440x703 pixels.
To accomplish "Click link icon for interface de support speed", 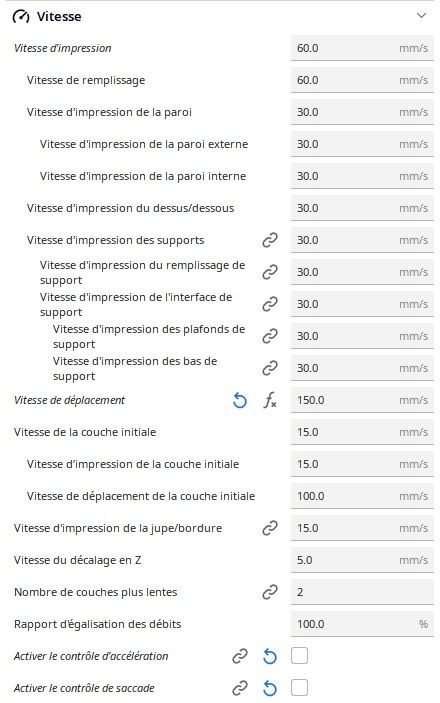I will coord(270,304).
